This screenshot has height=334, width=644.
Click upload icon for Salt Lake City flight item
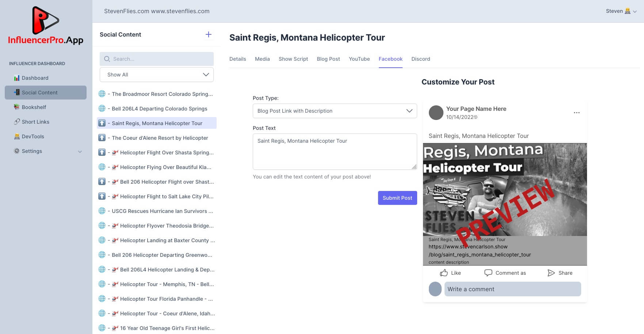[x=102, y=196]
